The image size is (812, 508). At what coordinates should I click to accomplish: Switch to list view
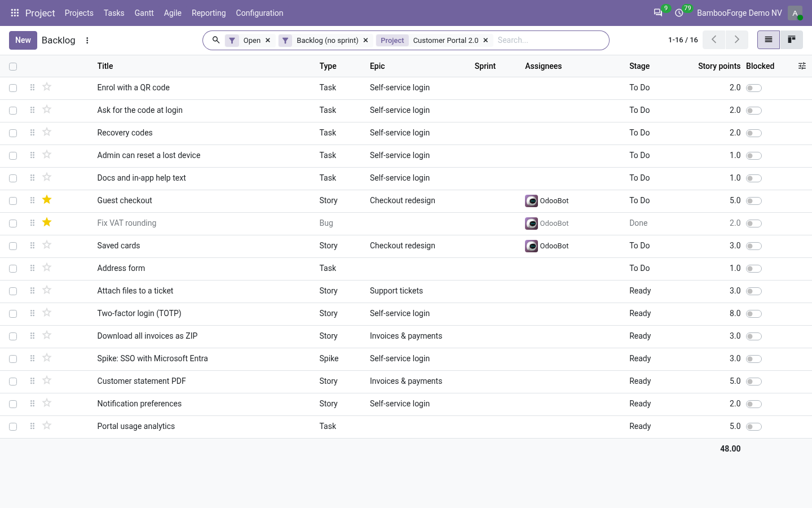pos(769,40)
